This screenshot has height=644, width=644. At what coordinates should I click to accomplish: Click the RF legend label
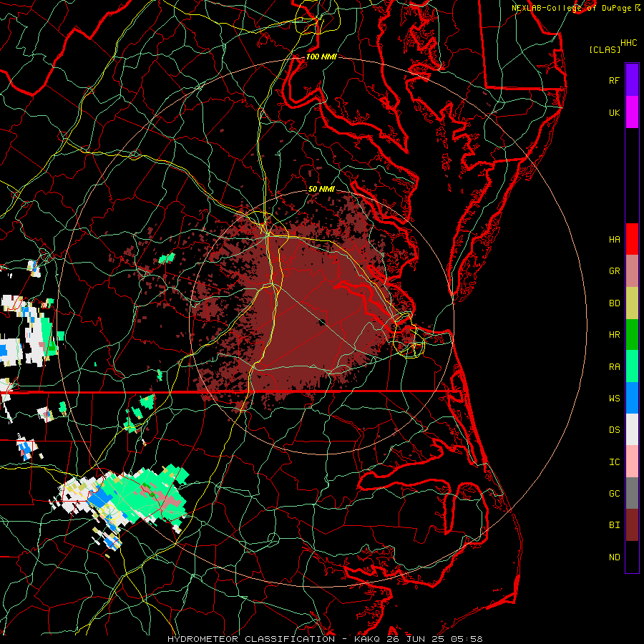click(x=615, y=80)
